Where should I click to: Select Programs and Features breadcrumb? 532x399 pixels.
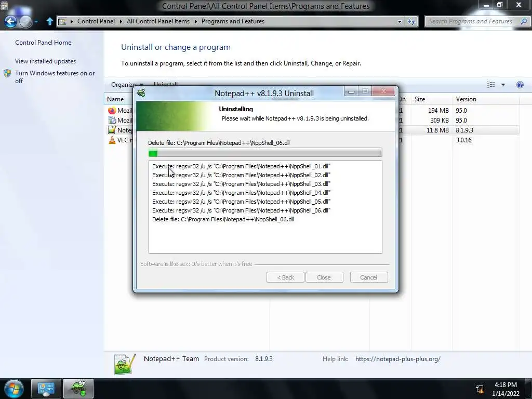point(233,21)
